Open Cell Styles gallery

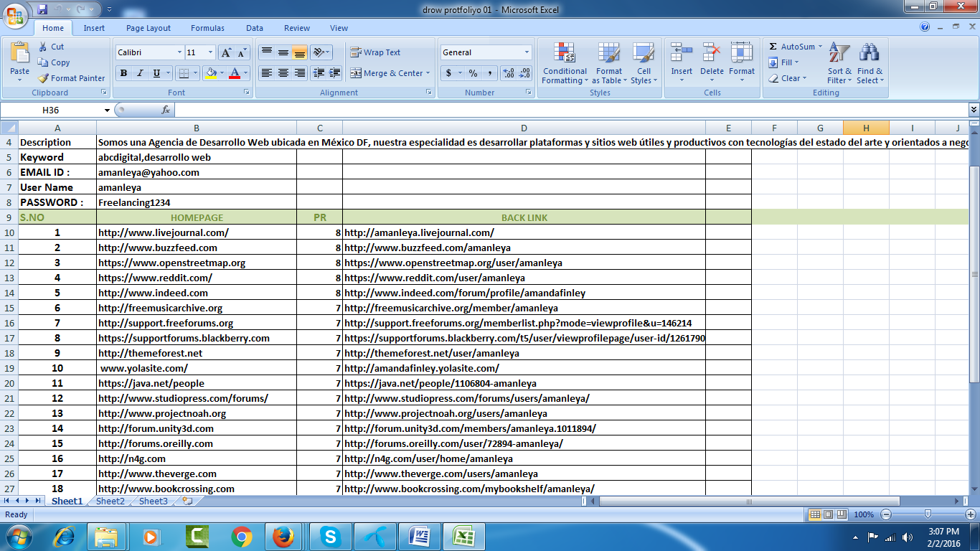tap(644, 64)
